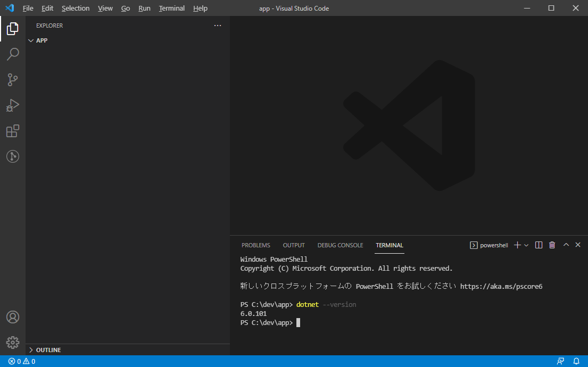The width and height of the screenshot is (588, 367).
Task: Open the Manage gear icon
Action: 13,342
